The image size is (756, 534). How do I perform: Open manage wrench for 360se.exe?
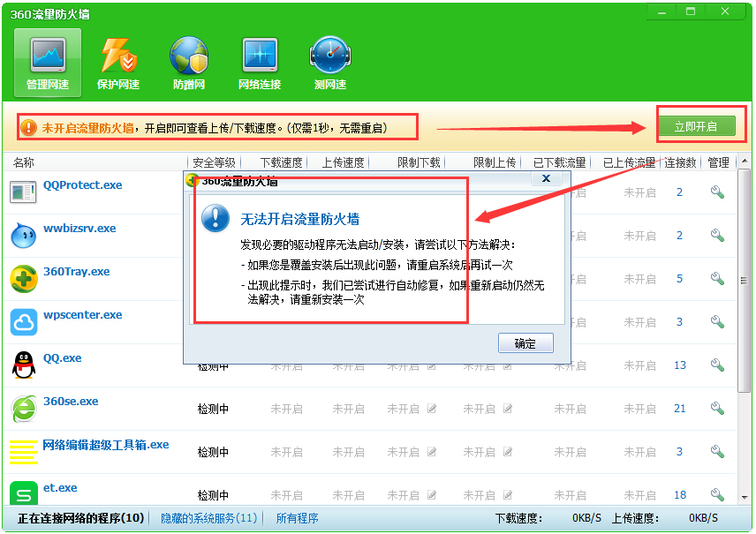(x=717, y=409)
